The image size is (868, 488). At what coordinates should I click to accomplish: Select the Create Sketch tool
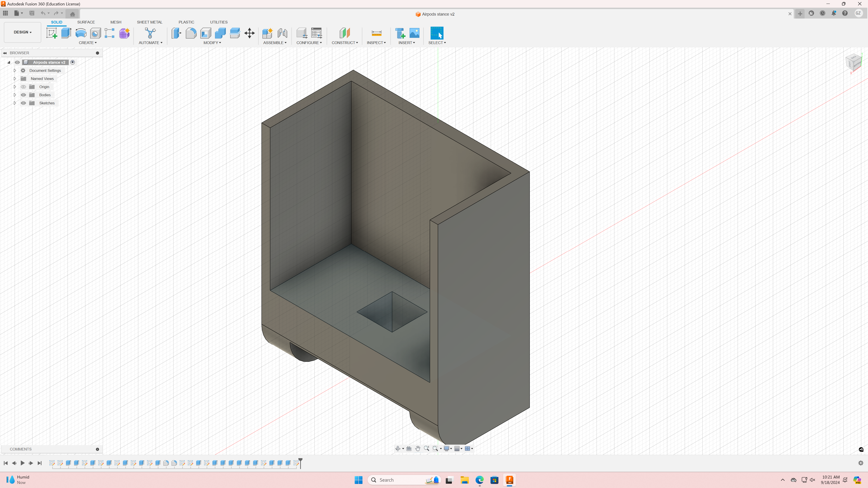coord(52,33)
